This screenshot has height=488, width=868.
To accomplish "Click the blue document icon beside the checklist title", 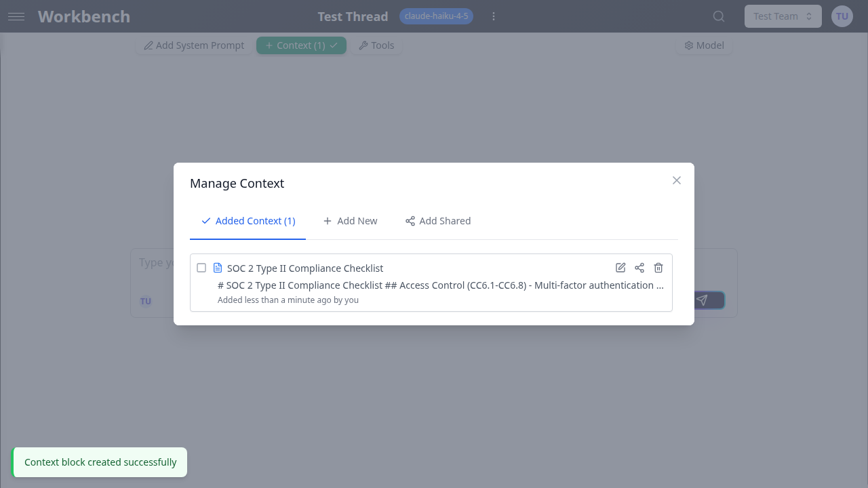I will pyautogui.click(x=217, y=268).
